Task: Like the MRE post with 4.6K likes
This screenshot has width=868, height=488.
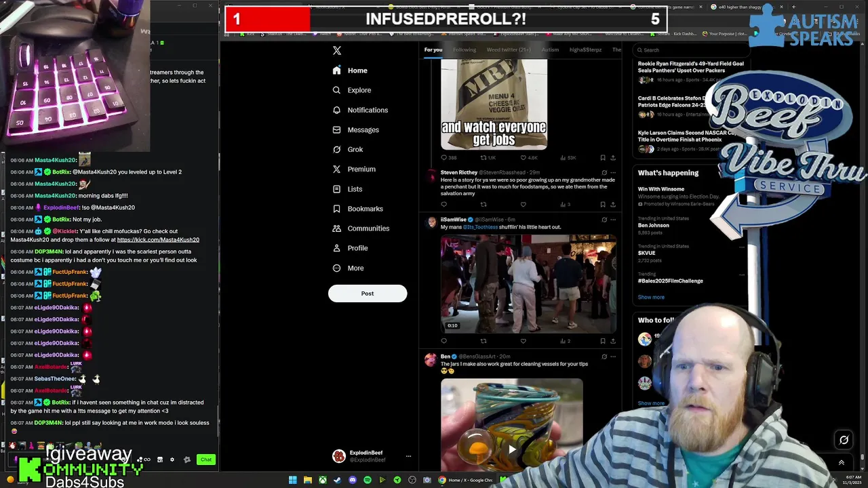Action: point(528,158)
